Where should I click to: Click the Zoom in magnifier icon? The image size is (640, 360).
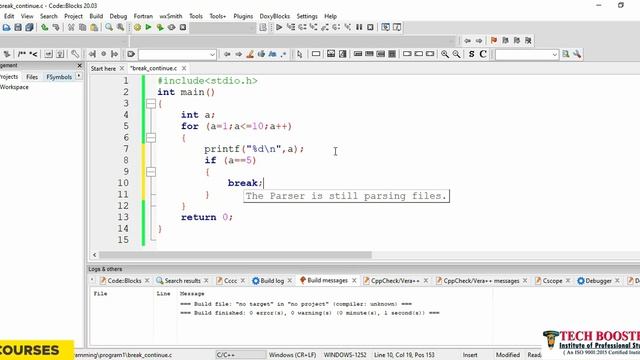[x=445, y=54]
